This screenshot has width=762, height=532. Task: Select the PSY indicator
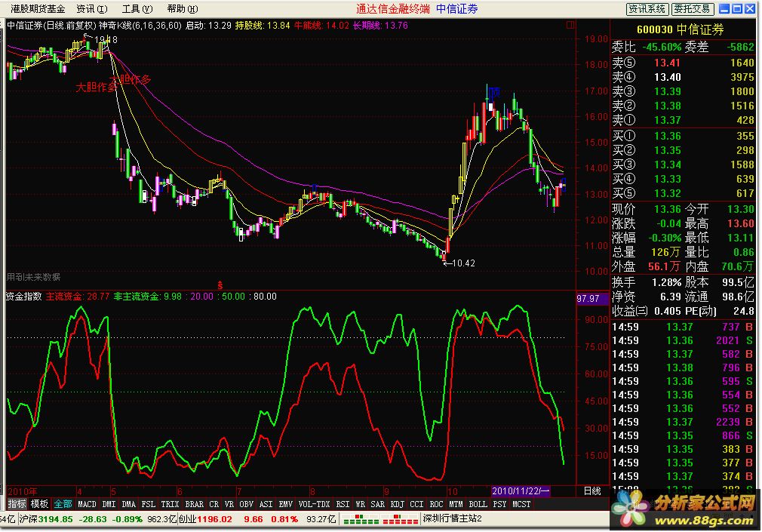click(x=499, y=504)
